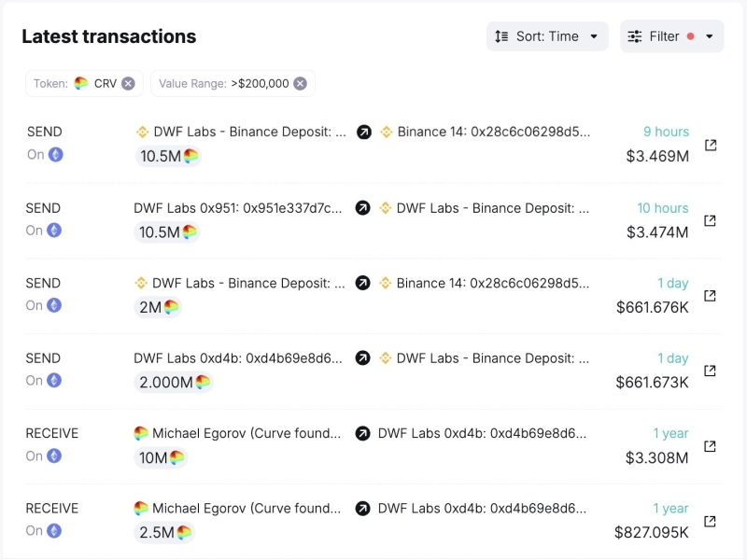
Task: Click the Ethereum chain icon on first row
Action: pos(55,155)
